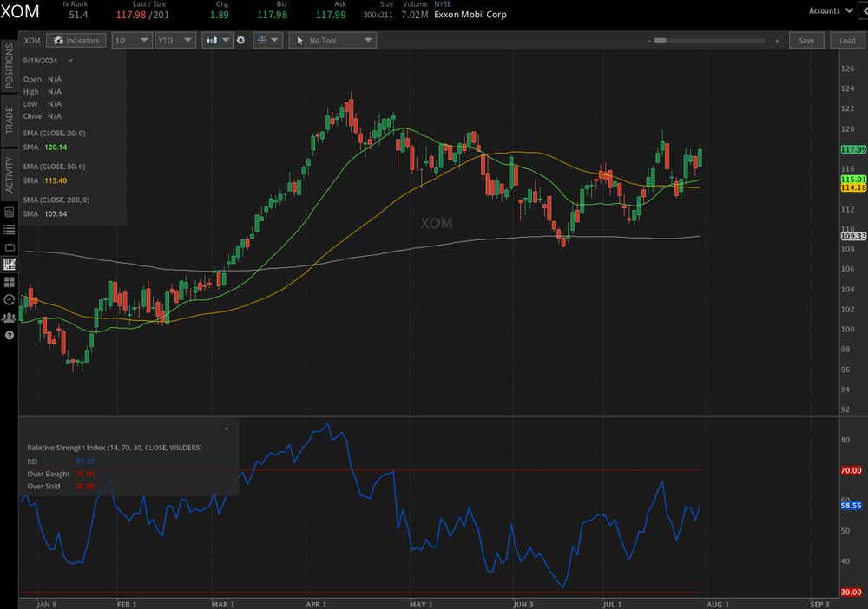The image size is (868, 609).
Task: Click the SMA 113.40 yellow value
Action: (56, 180)
